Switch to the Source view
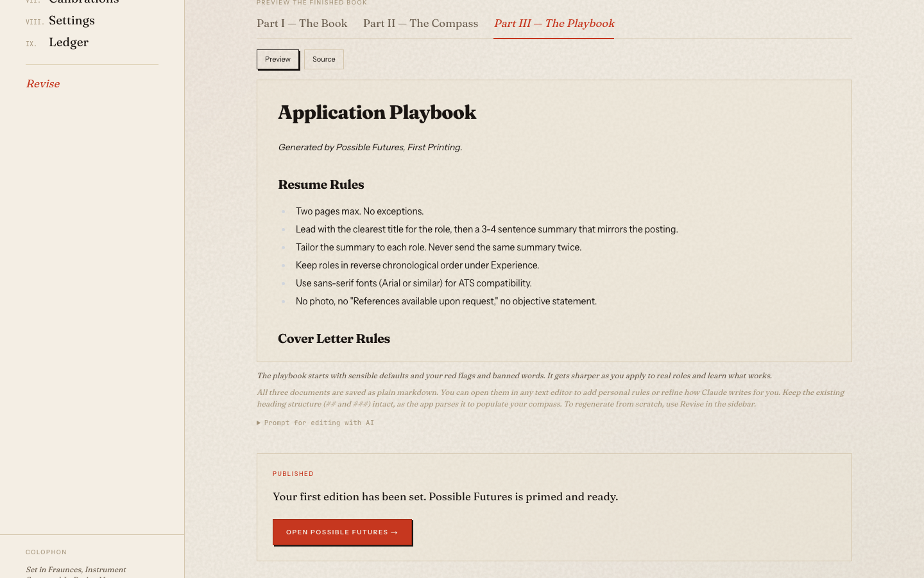 [x=323, y=60]
